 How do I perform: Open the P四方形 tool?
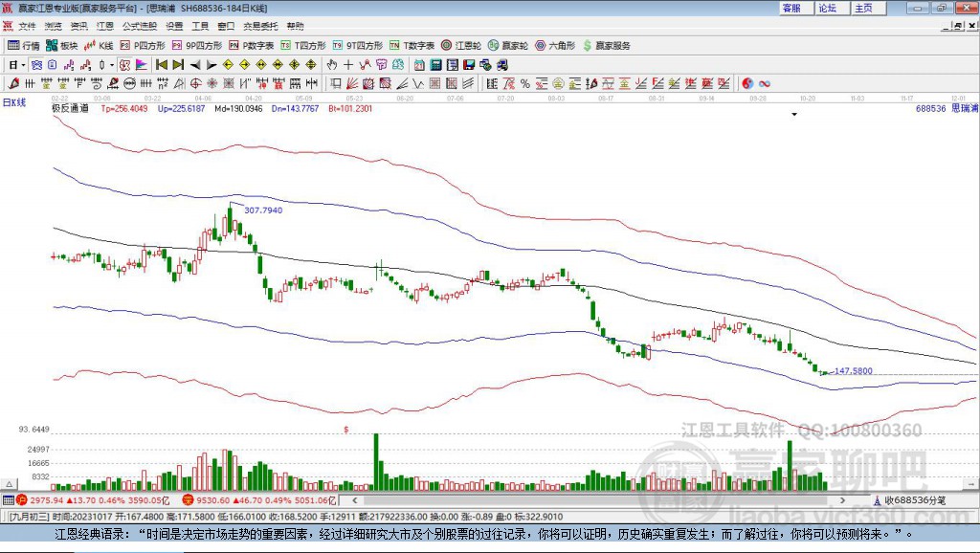[x=143, y=45]
